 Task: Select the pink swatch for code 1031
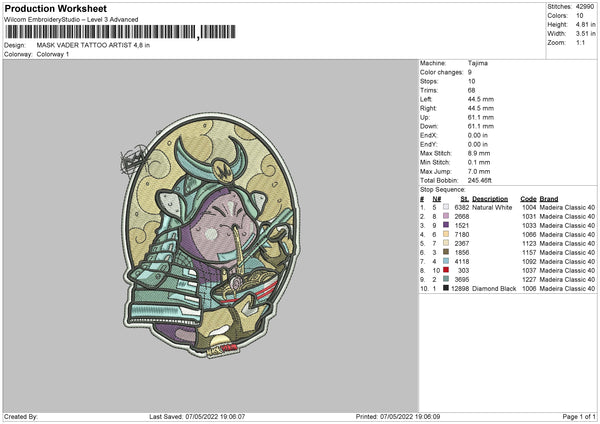point(446,216)
